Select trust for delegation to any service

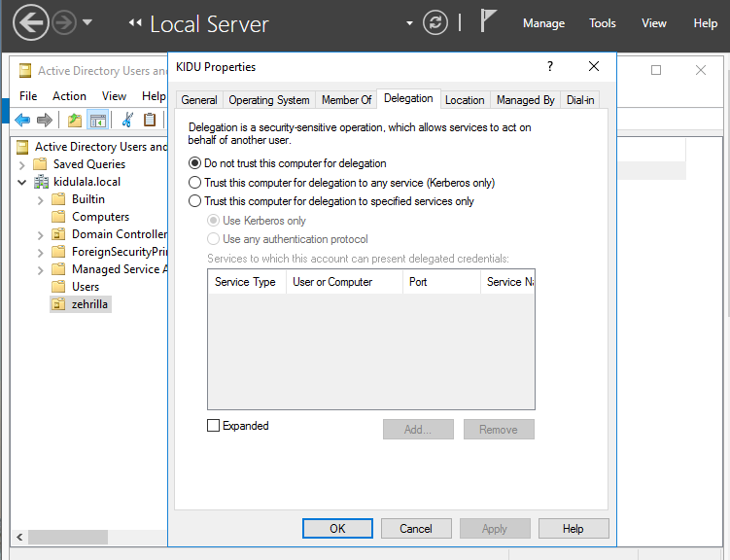pos(195,183)
